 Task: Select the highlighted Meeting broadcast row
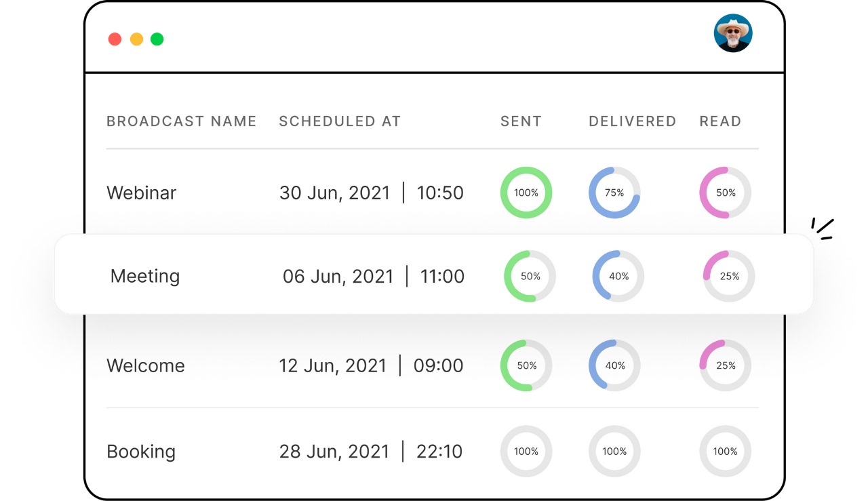click(x=434, y=275)
